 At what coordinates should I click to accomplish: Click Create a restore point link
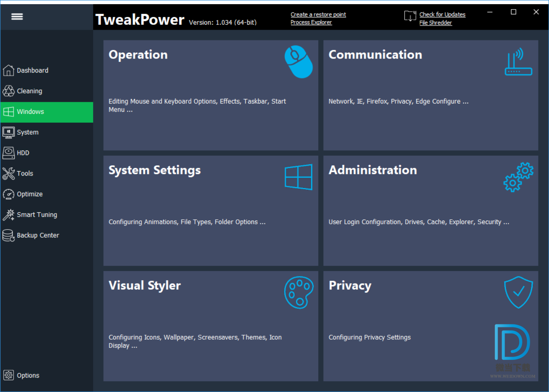pos(318,14)
